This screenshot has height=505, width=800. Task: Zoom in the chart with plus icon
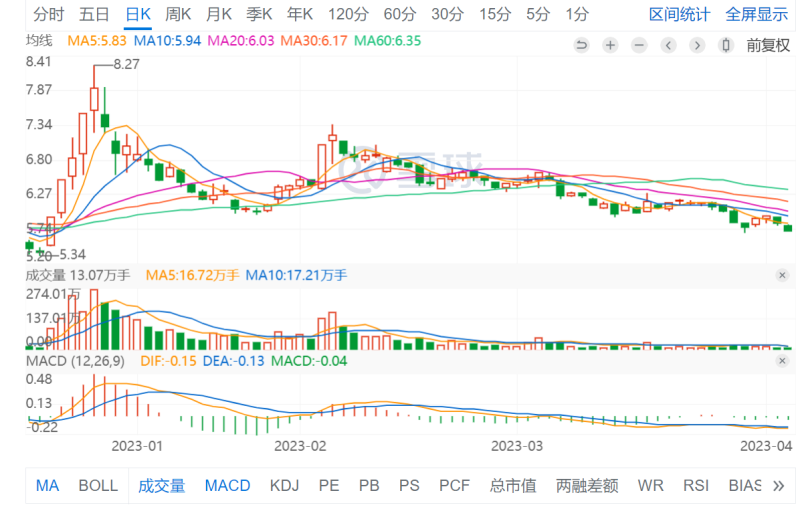pyautogui.click(x=610, y=45)
